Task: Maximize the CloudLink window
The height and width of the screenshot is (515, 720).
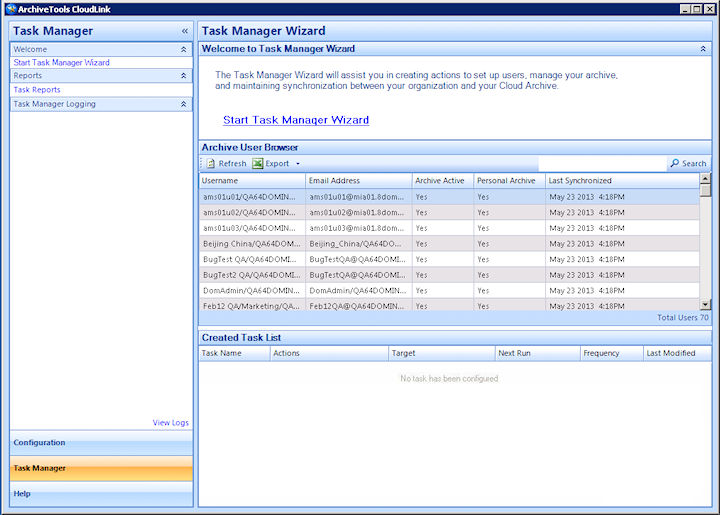Action: pos(697,9)
